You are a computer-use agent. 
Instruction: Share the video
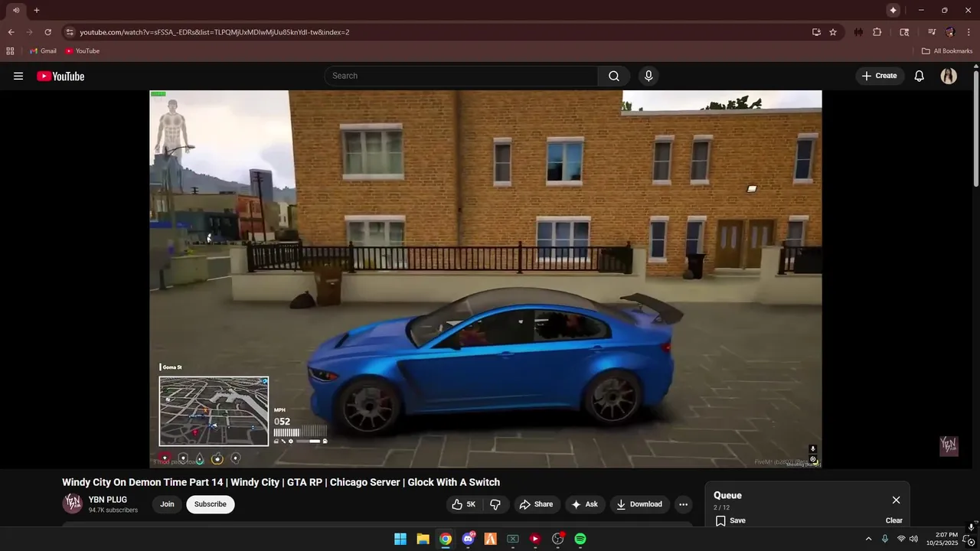click(536, 504)
